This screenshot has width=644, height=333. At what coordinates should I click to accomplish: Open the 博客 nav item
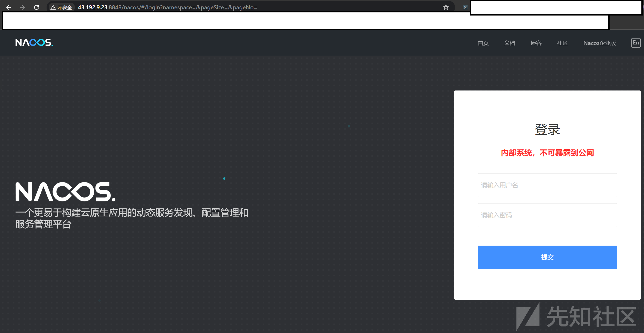coord(536,43)
